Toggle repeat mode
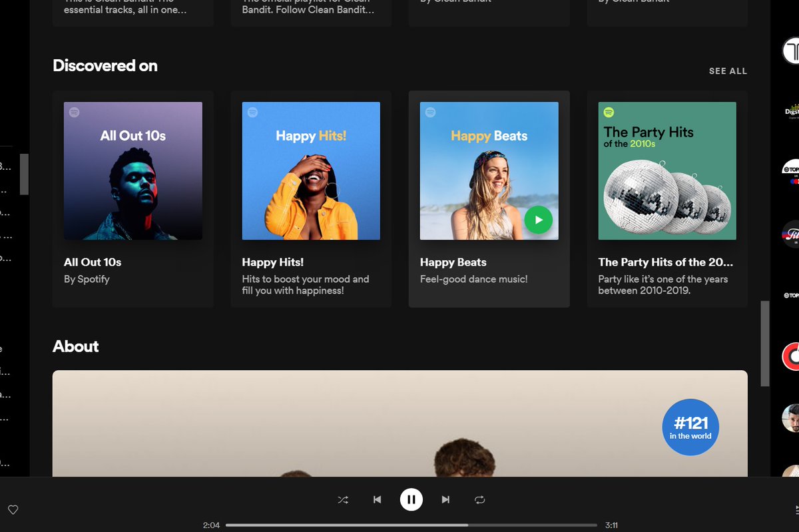 point(479,499)
